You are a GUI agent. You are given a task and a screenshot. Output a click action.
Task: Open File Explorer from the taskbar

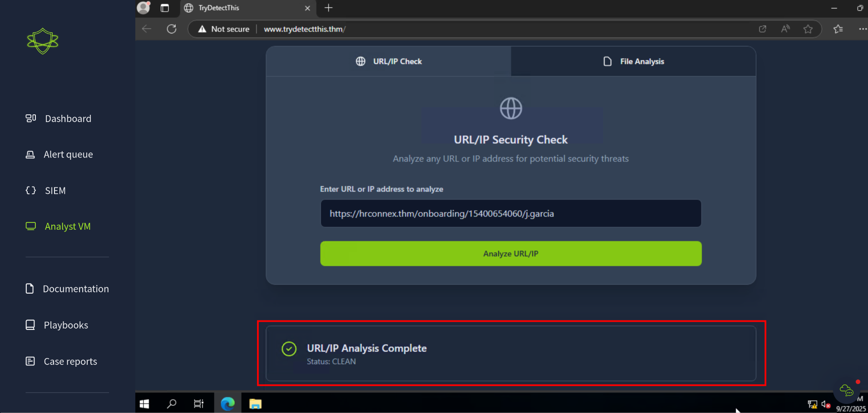[255, 403]
